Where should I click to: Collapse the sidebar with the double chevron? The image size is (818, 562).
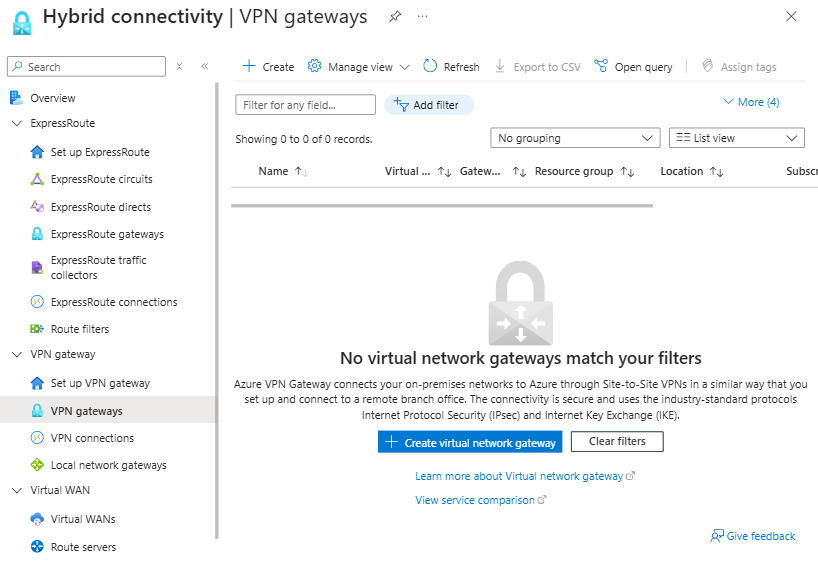pyautogui.click(x=204, y=66)
